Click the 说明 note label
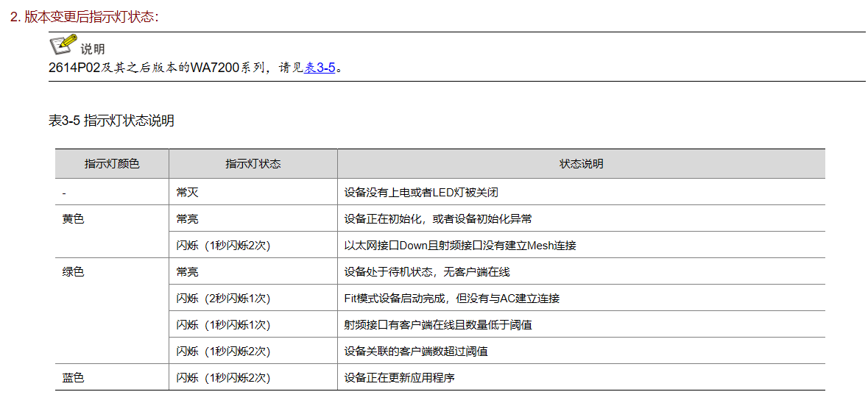 click(93, 49)
